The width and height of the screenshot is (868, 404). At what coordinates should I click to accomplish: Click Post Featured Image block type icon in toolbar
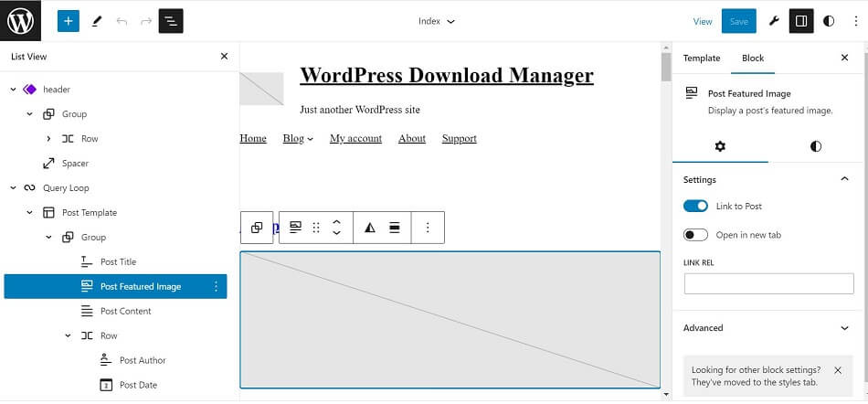[x=296, y=228]
